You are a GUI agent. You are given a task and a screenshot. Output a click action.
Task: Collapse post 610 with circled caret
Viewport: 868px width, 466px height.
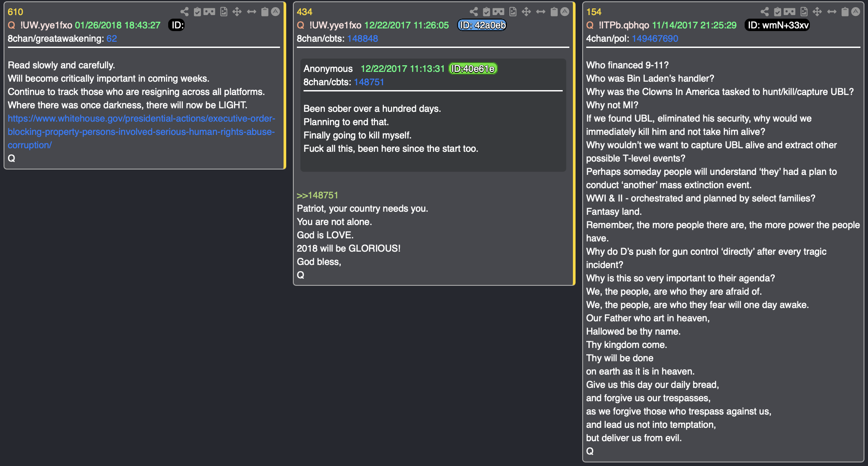coord(276,12)
